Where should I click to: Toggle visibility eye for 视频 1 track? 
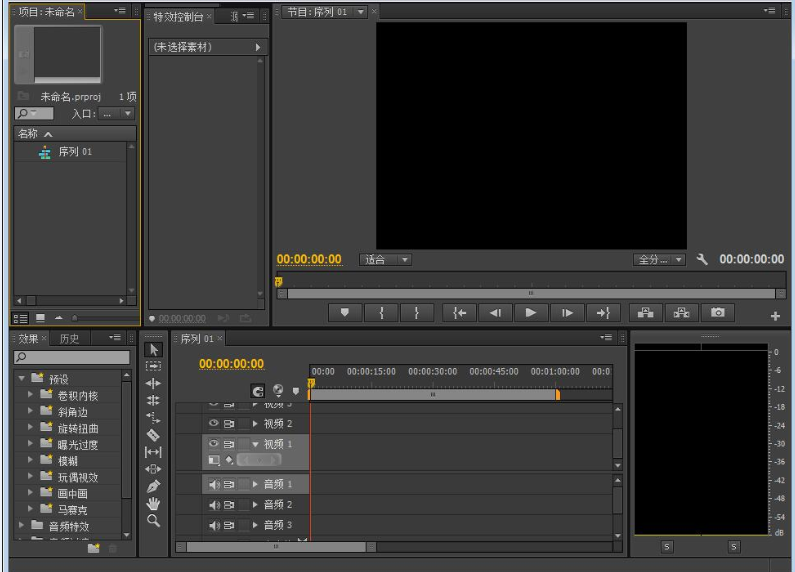214,443
